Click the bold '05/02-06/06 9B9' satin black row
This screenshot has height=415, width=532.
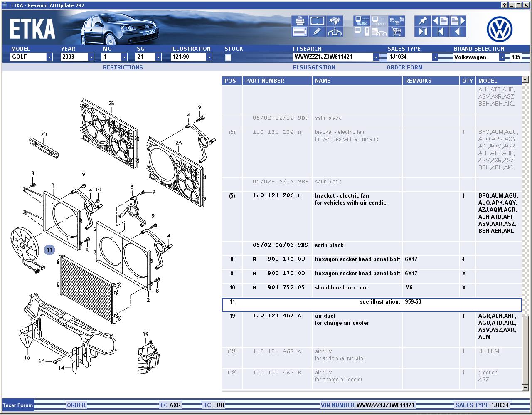372,248
